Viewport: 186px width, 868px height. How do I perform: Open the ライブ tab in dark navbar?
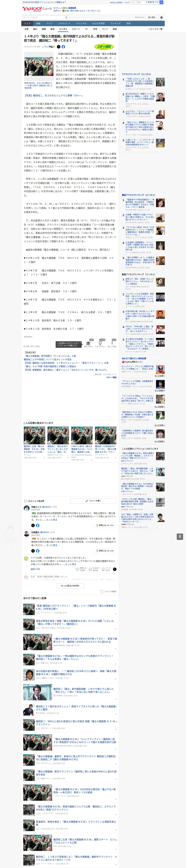pyautogui.click(x=49, y=24)
